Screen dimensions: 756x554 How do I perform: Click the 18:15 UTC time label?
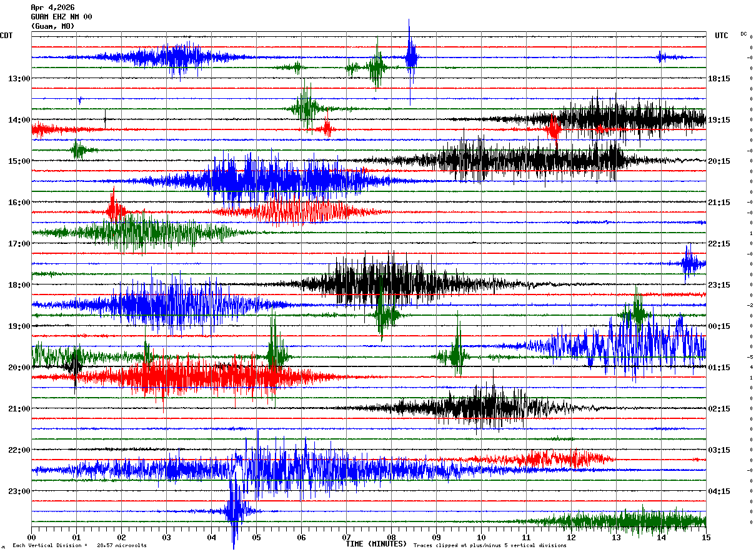point(719,79)
